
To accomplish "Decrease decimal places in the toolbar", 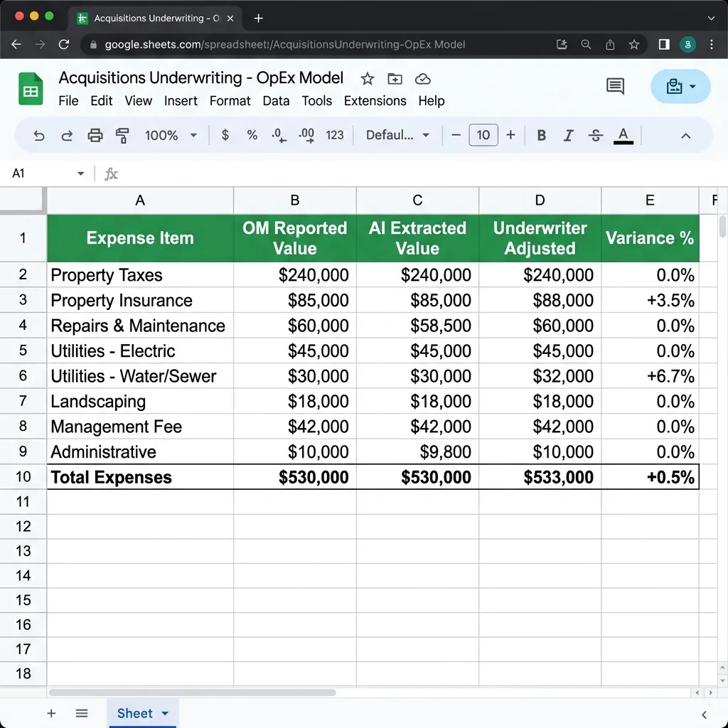I will coord(279,136).
